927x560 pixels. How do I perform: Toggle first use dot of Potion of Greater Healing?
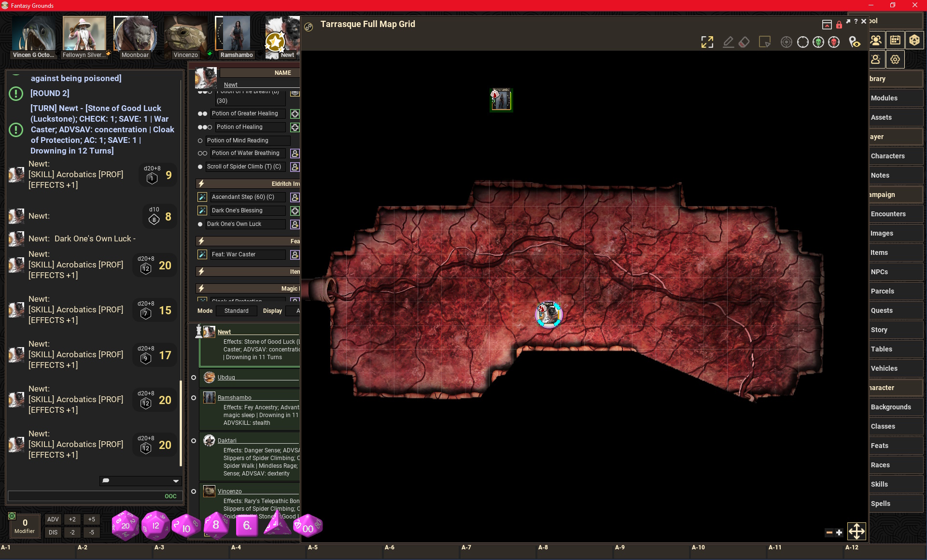pyautogui.click(x=200, y=113)
